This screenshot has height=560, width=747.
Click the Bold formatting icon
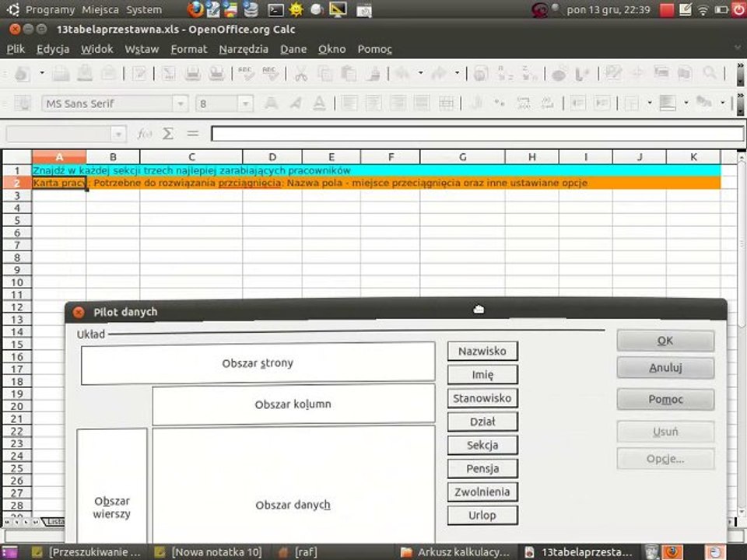pyautogui.click(x=271, y=103)
